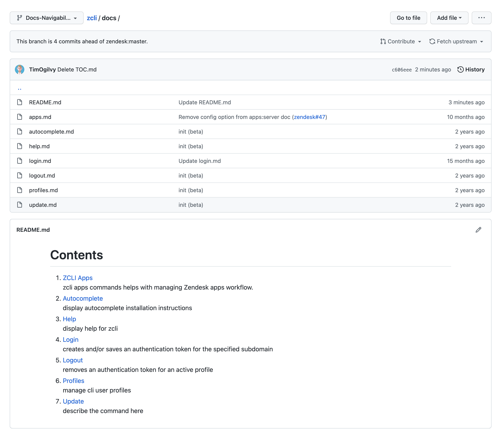Click the file icon beside README.md
504x437 pixels.
(20, 102)
